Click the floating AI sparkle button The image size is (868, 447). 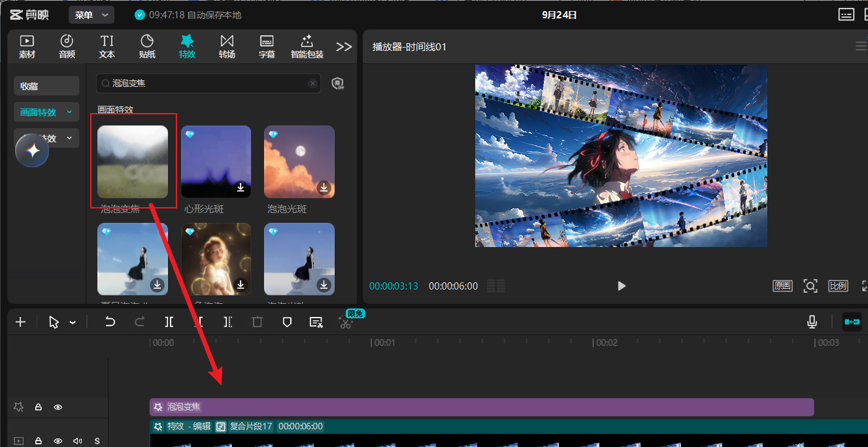[x=32, y=150]
